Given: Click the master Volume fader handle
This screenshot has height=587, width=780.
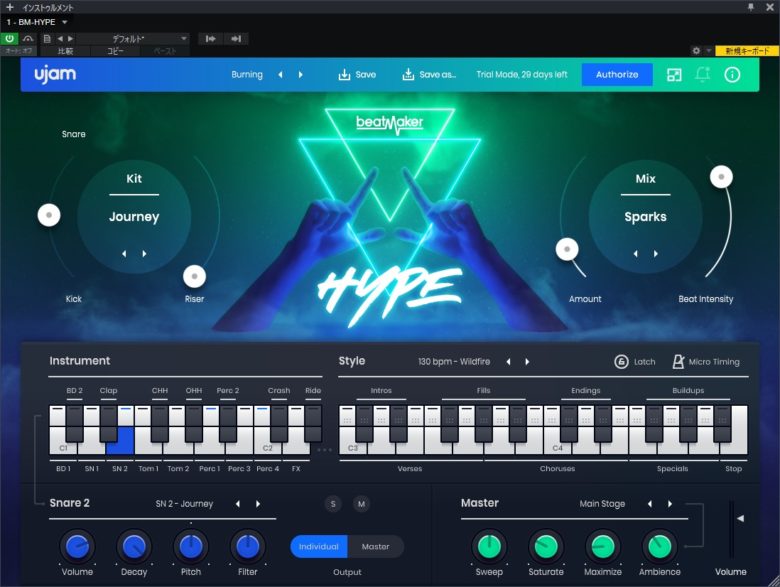Looking at the screenshot, I should point(740,518).
